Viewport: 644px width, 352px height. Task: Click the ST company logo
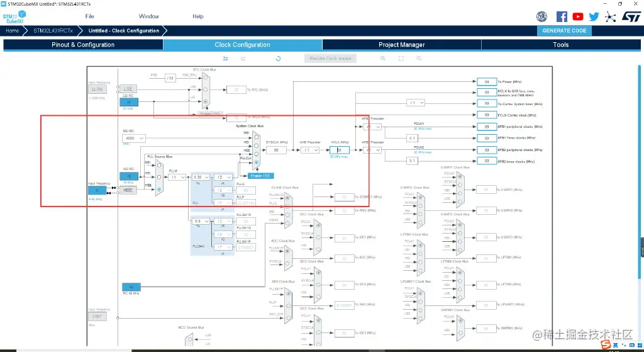[x=631, y=16]
